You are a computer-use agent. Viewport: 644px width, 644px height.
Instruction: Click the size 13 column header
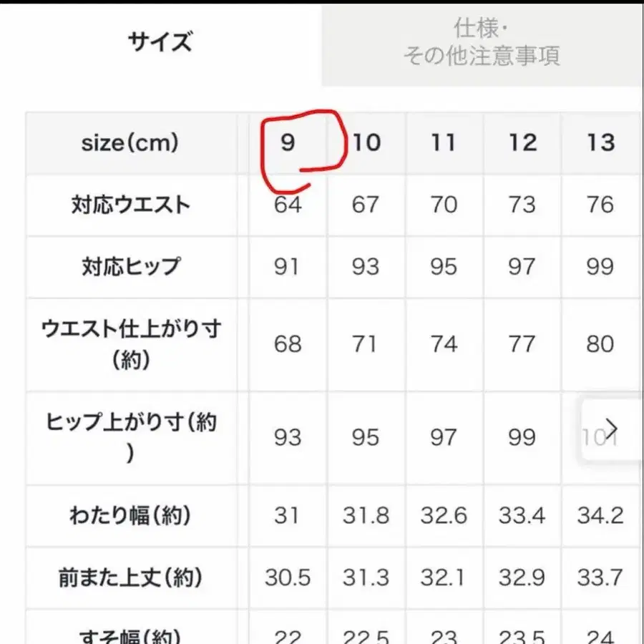coord(601,142)
